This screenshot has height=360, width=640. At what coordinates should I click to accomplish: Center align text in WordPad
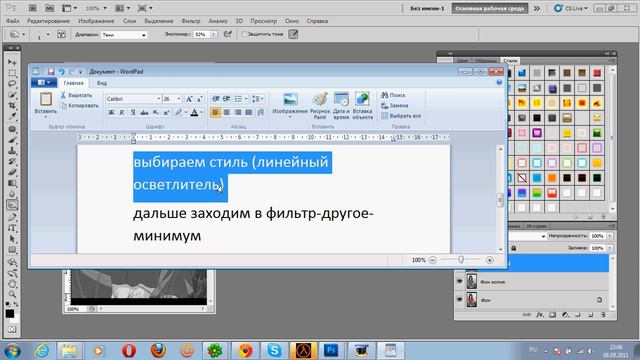tap(227, 112)
